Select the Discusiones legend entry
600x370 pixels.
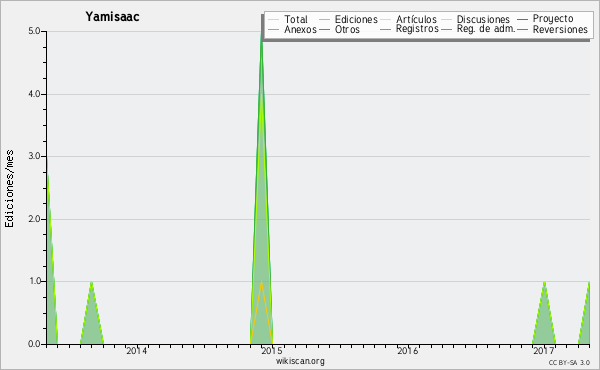483,19
